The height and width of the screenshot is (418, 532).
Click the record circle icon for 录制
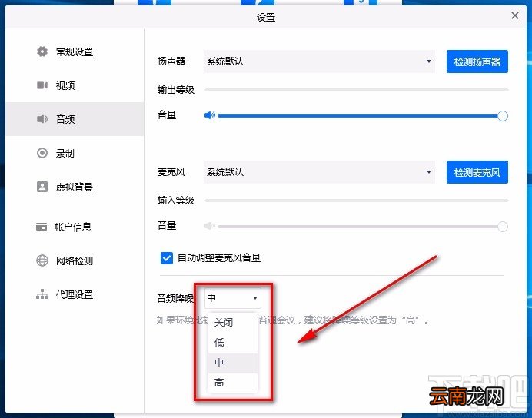(42, 153)
